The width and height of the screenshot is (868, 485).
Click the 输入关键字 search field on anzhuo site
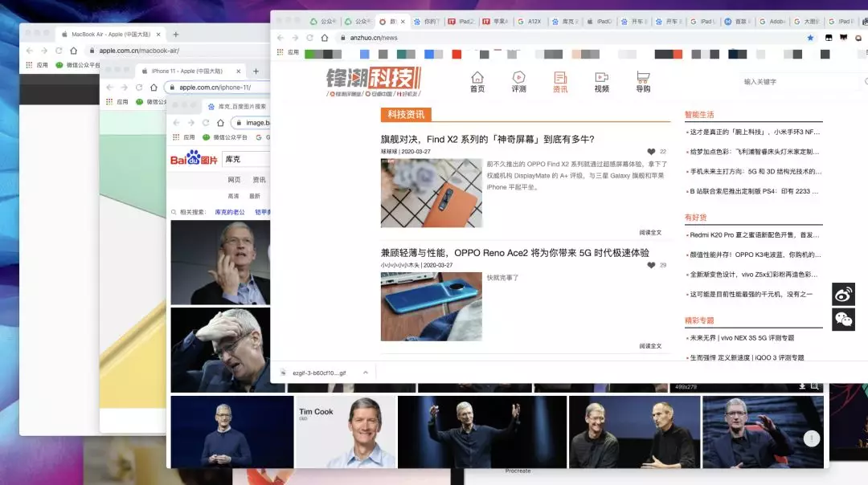tap(800, 82)
